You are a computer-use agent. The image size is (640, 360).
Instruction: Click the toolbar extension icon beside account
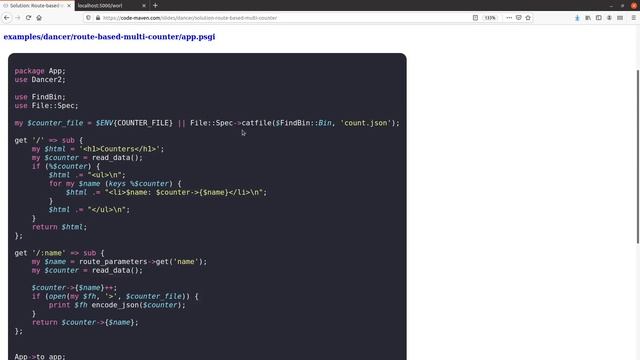(x=620, y=18)
